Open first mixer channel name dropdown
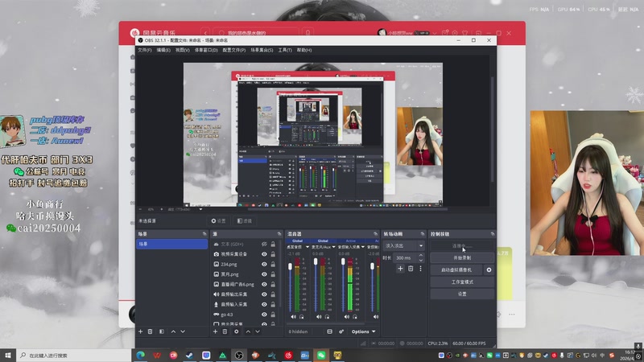Image resolution: width=644 pixels, height=362 pixels. [308, 247]
